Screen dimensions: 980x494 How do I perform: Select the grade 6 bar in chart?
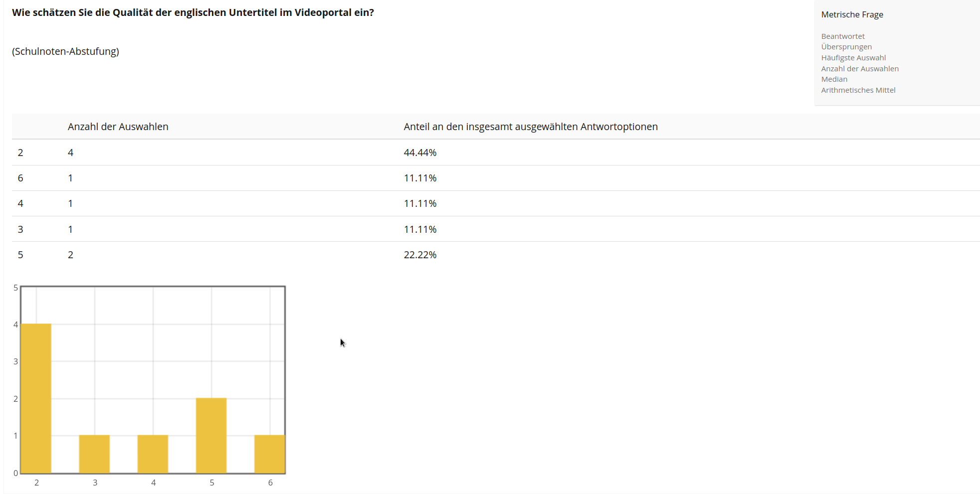(x=269, y=454)
